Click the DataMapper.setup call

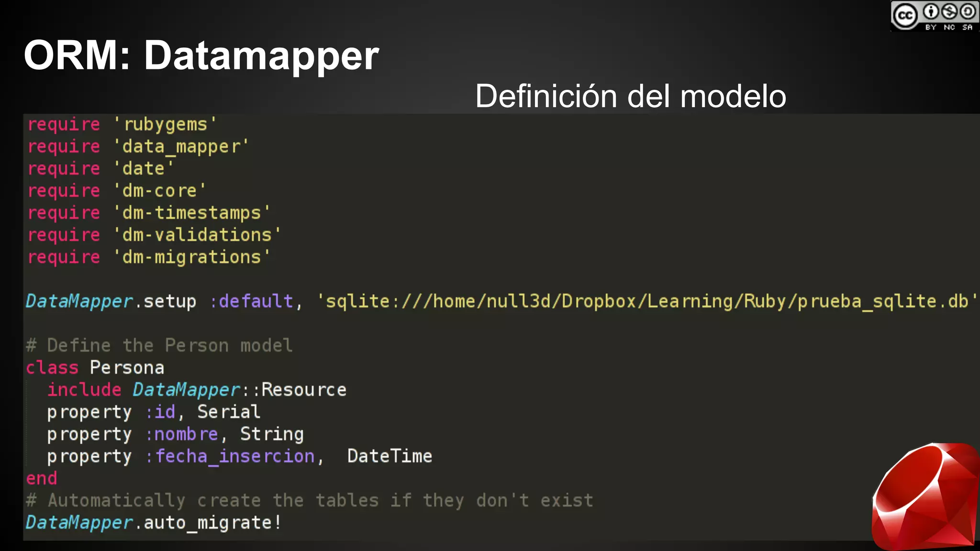pos(111,301)
